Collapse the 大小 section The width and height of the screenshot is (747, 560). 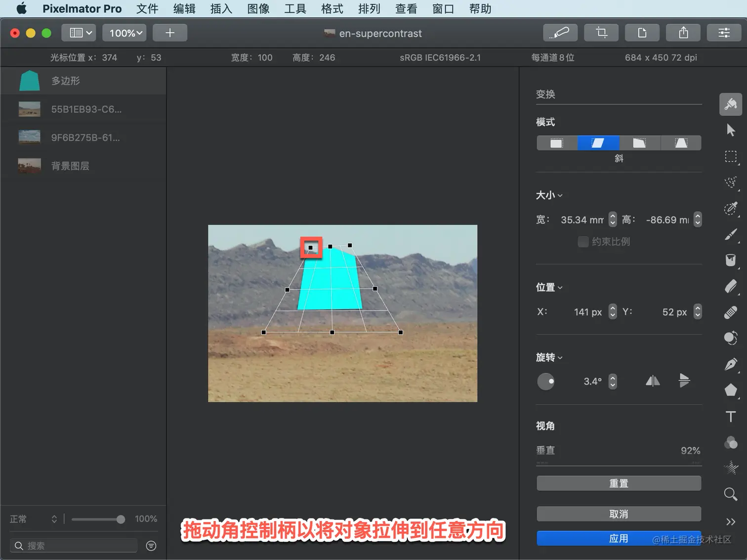(x=549, y=195)
